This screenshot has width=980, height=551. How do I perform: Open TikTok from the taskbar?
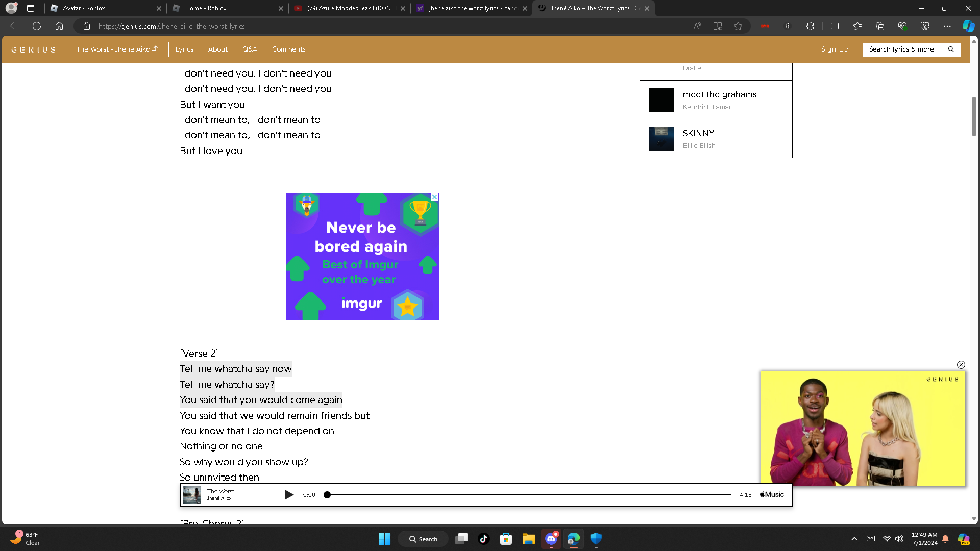484,539
